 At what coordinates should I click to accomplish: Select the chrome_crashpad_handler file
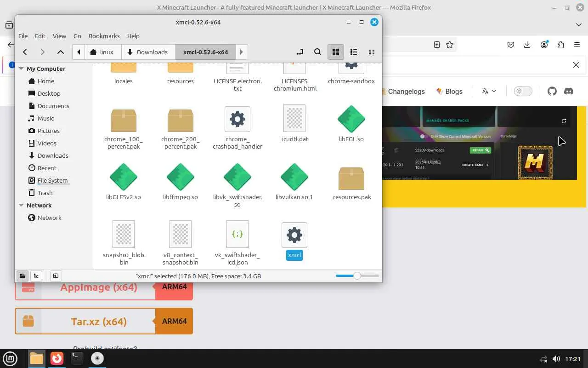[x=237, y=128]
